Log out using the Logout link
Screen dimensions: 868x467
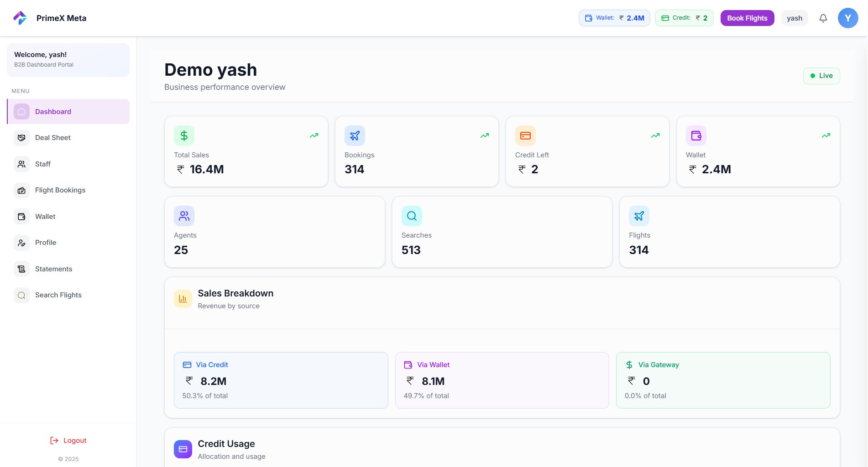pyautogui.click(x=68, y=441)
